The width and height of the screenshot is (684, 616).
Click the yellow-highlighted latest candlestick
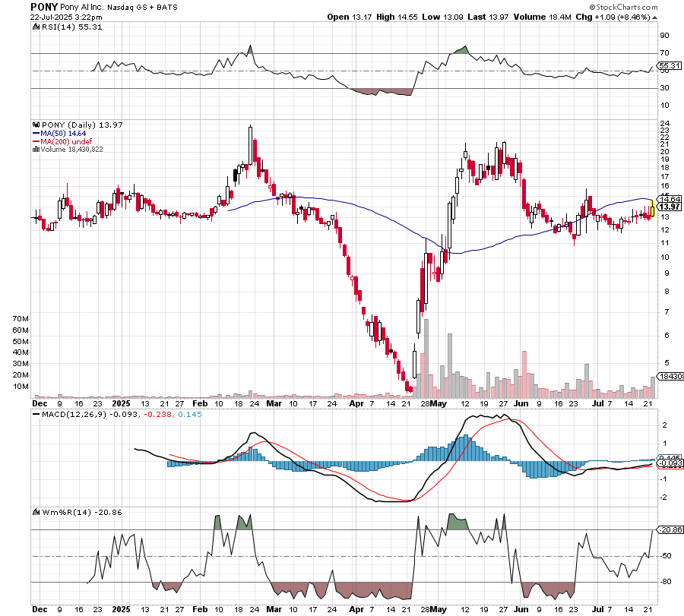pos(652,208)
